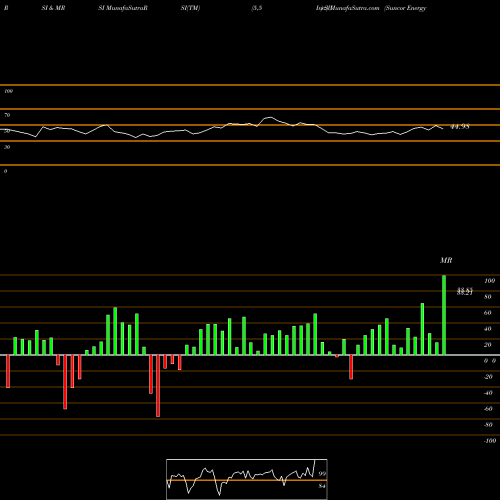This screenshot has height=500, width=500.
Task: Click the 99 value in the mini chart
Action: point(322,474)
